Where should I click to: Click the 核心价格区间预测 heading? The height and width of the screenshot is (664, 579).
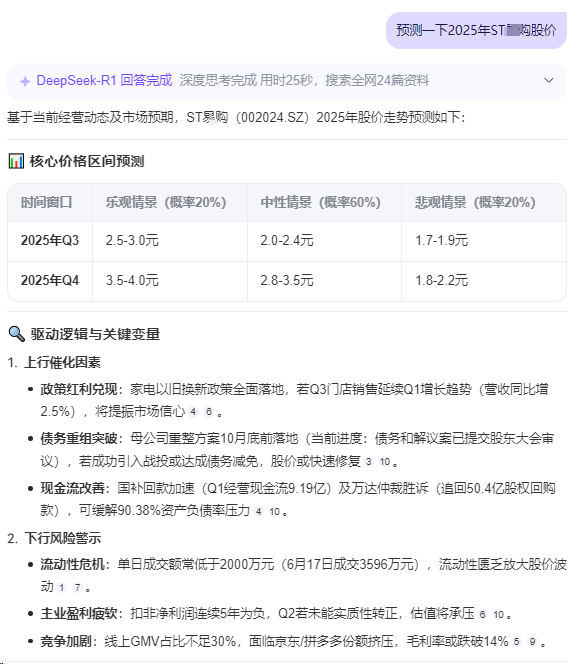click(x=87, y=161)
